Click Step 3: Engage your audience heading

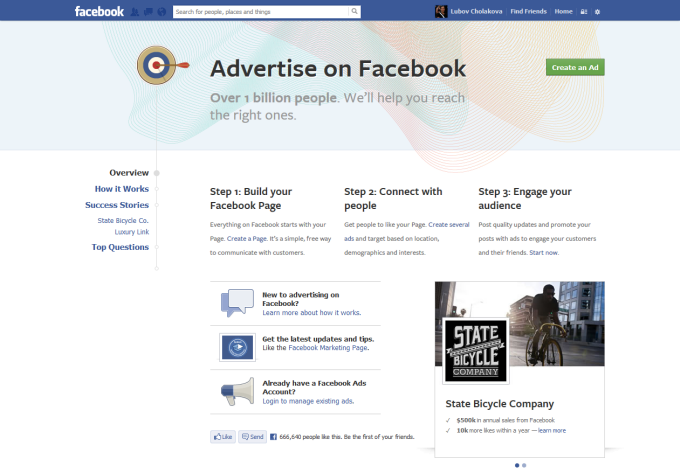pyautogui.click(x=525, y=198)
